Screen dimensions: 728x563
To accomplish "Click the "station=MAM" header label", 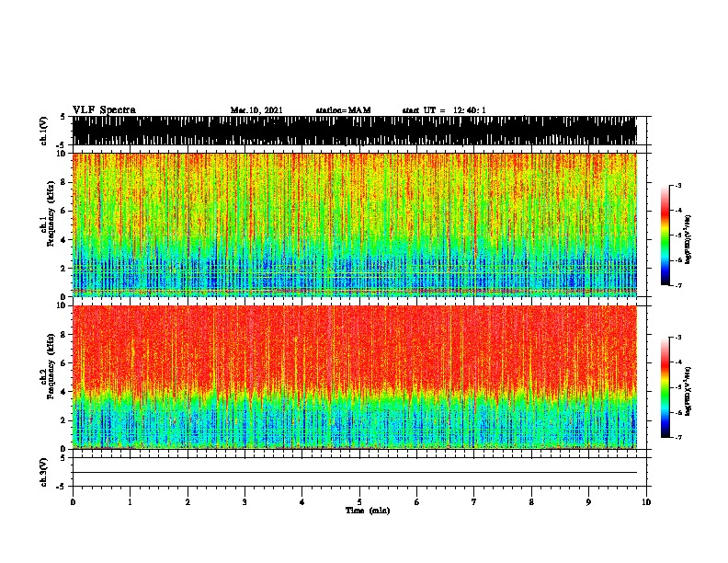I will coord(343,110).
